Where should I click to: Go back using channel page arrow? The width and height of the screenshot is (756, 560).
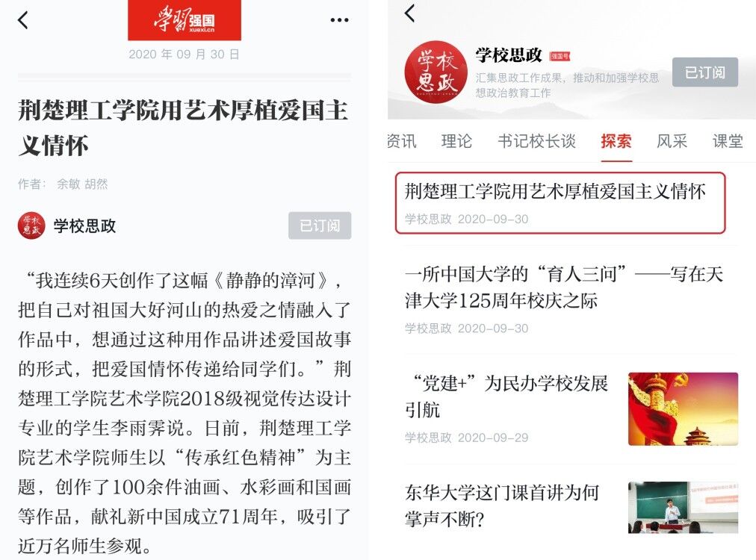pos(410,13)
